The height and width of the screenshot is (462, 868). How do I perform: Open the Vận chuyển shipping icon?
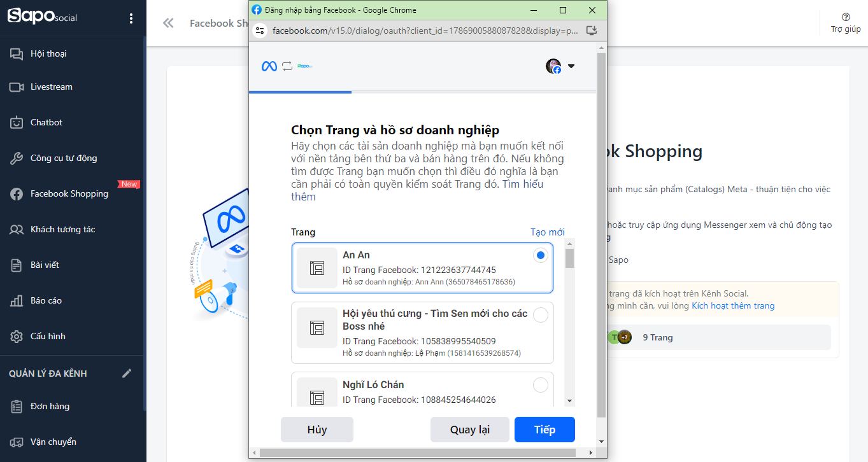click(18, 442)
